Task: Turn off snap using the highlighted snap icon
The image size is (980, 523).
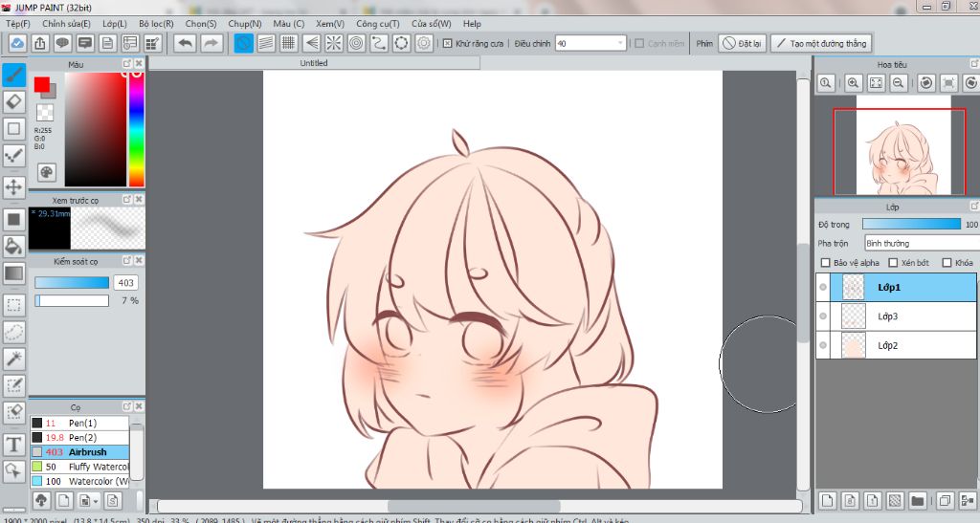Action: pyautogui.click(x=244, y=43)
